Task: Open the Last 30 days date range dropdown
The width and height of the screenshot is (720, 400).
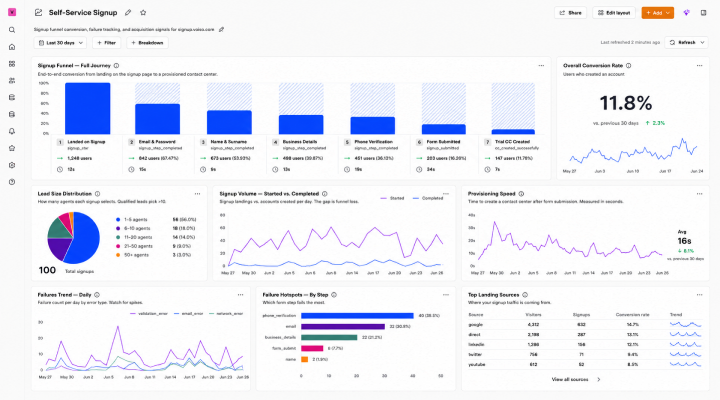Action: 60,43
